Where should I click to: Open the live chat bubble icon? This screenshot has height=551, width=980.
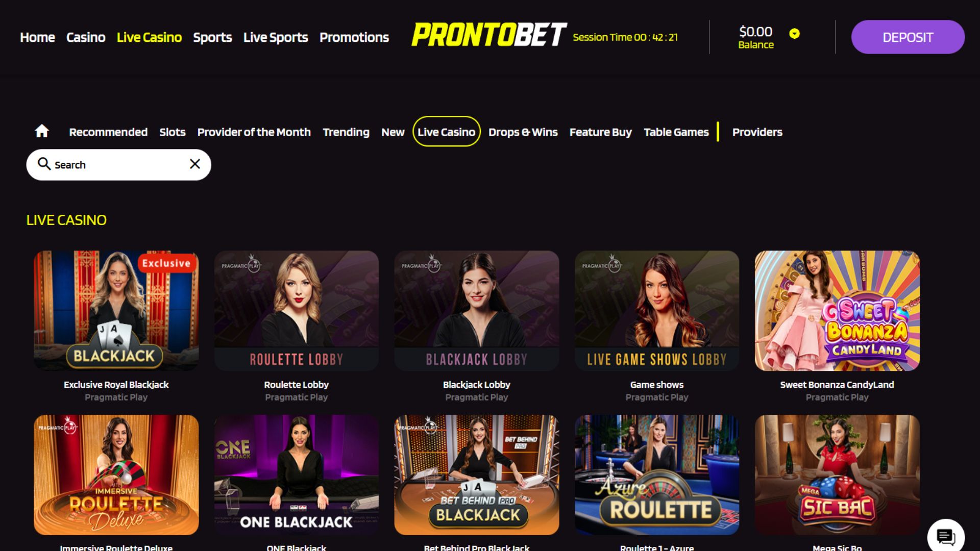[x=946, y=537]
